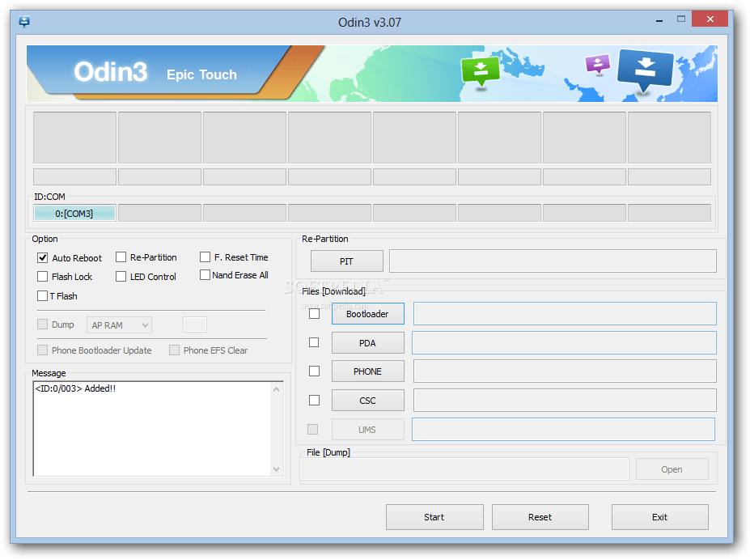
Task: Click the message box scroll up arrow
Action: [277, 389]
